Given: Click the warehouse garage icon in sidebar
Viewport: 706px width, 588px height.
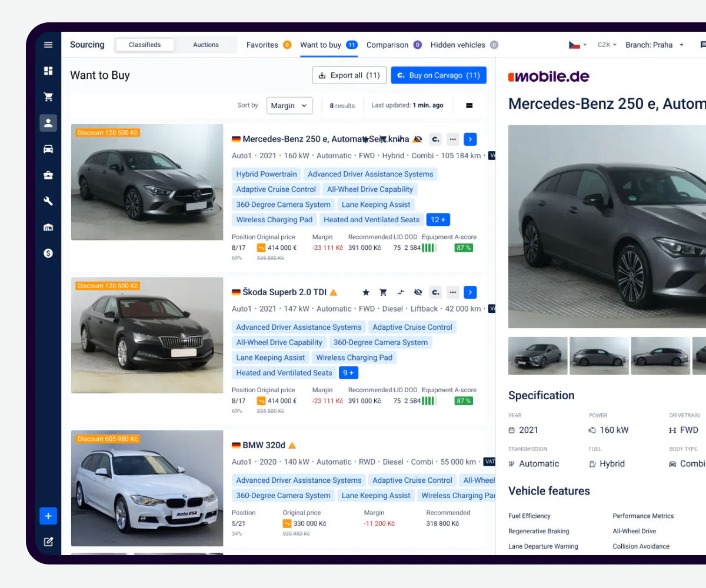Looking at the screenshot, I should [48, 228].
